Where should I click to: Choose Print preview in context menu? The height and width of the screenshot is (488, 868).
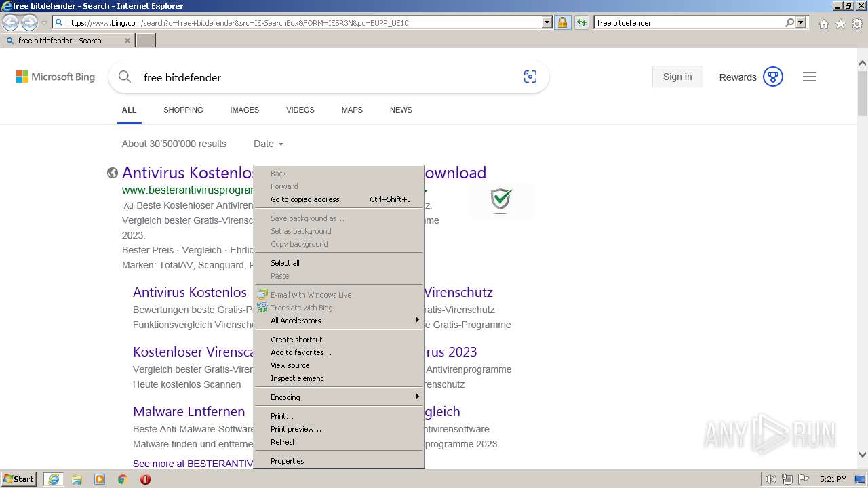[x=339, y=429]
